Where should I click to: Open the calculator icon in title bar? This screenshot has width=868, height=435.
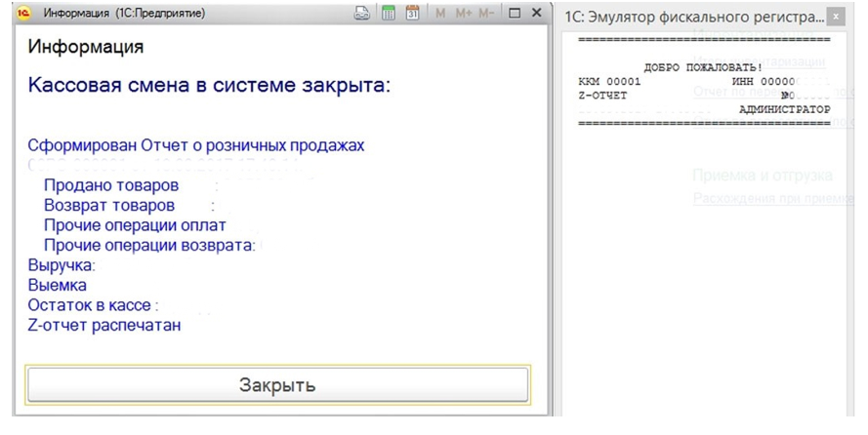pyautogui.click(x=388, y=14)
